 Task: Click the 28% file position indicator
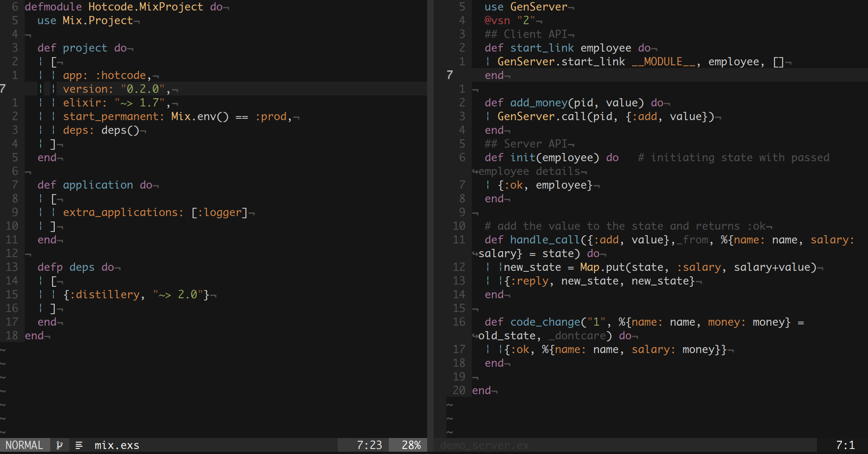[411, 445]
